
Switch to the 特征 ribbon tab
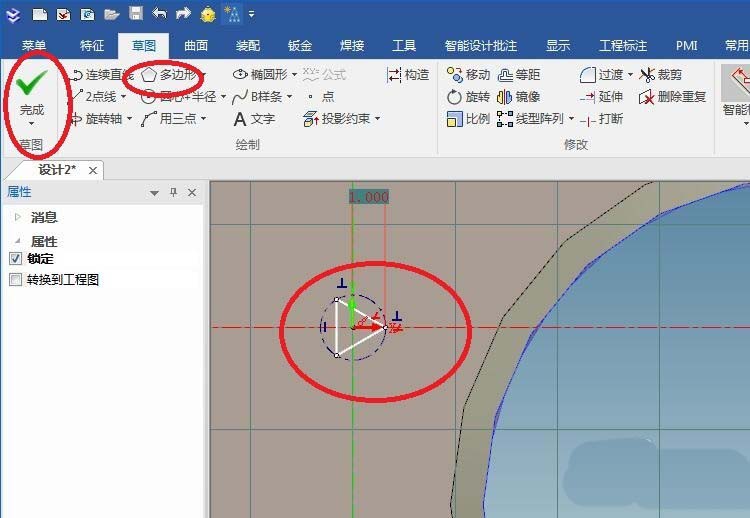tap(92, 45)
